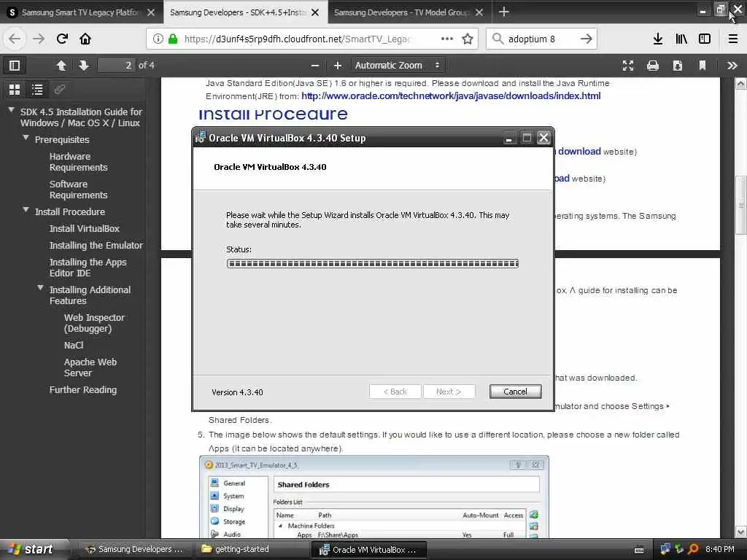
Task: Open NaCl outline entry
Action: pyautogui.click(x=74, y=345)
